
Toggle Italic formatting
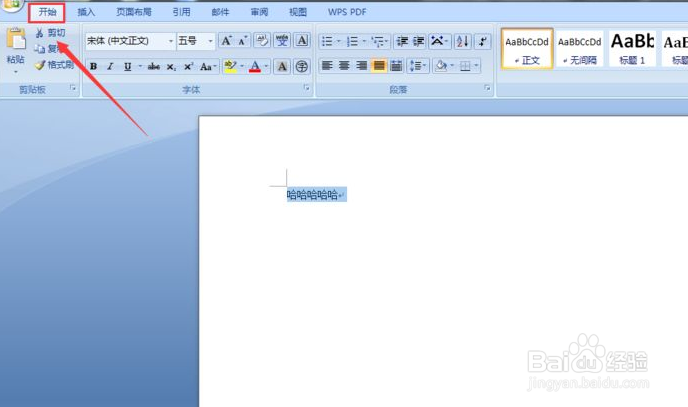(x=110, y=66)
